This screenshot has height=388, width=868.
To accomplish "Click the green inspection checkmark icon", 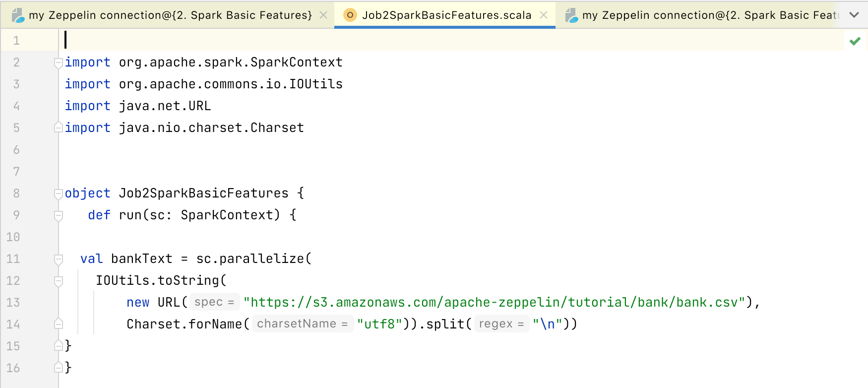I will pyautogui.click(x=855, y=41).
